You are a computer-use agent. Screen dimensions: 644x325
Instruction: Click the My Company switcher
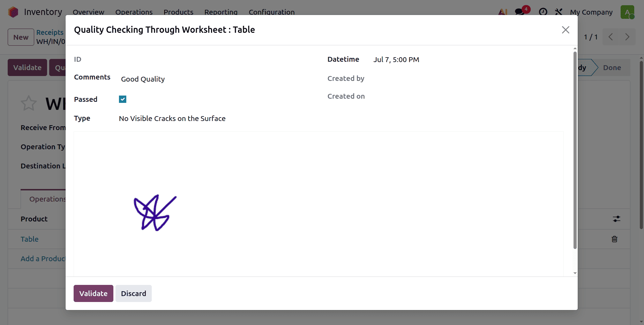coord(591,12)
